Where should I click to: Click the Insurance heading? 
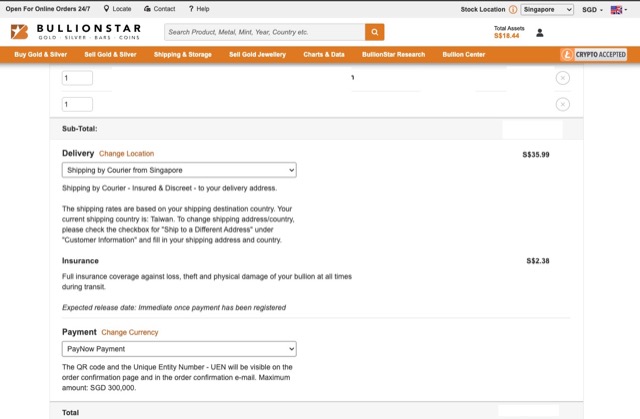tap(80, 261)
